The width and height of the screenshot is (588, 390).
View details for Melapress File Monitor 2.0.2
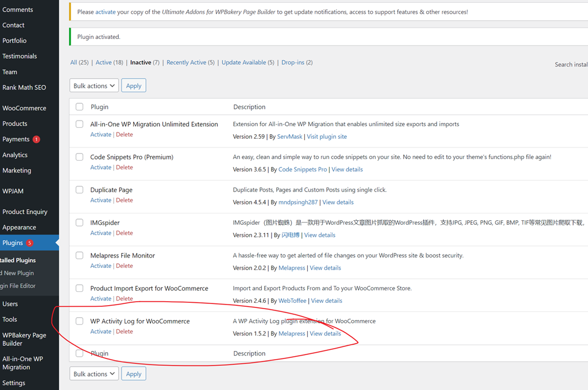click(326, 268)
